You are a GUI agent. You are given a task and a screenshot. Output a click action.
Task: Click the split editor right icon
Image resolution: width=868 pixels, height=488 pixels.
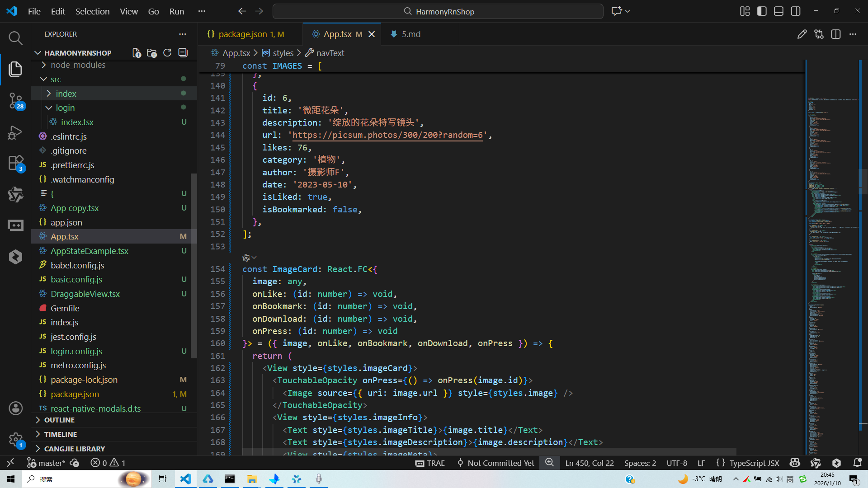[x=835, y=34]
